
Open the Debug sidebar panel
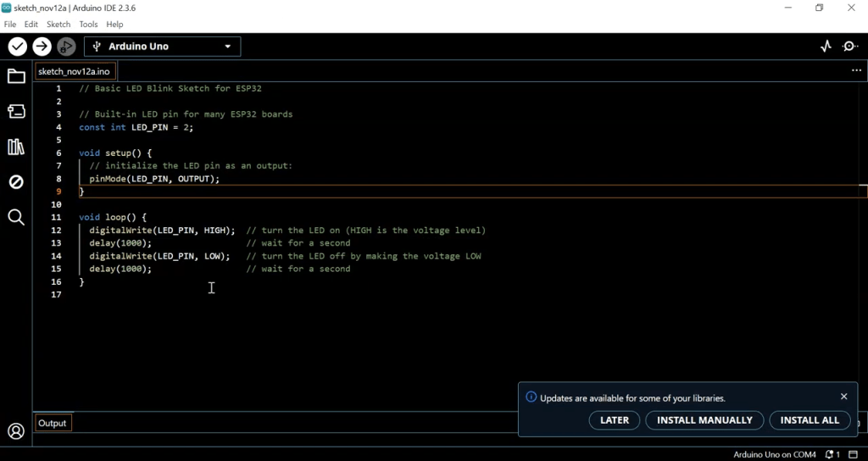(x=16, y=181)
